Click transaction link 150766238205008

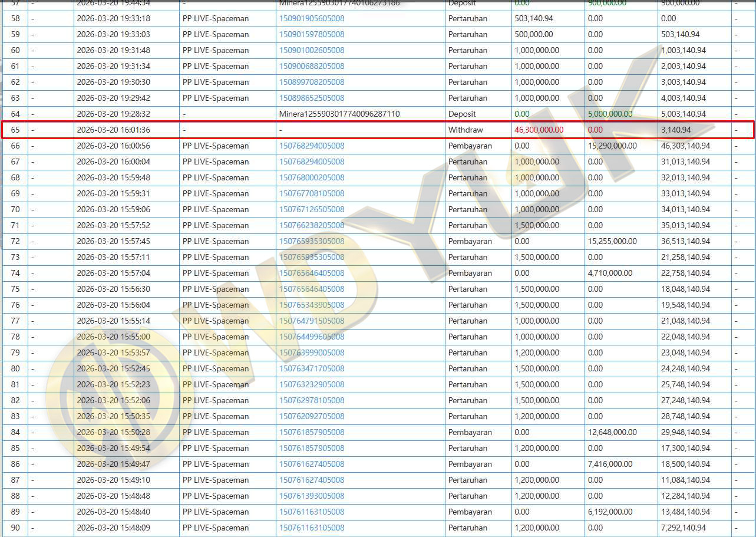[311, 226]
